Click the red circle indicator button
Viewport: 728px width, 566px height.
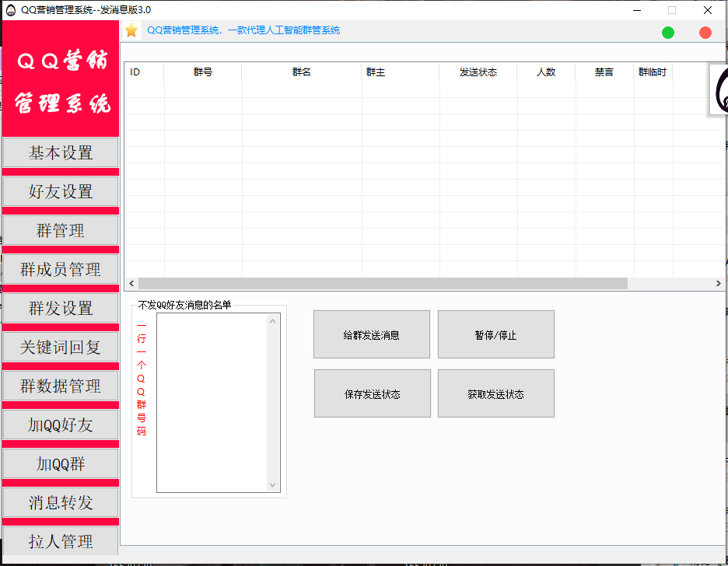point(705,33)
